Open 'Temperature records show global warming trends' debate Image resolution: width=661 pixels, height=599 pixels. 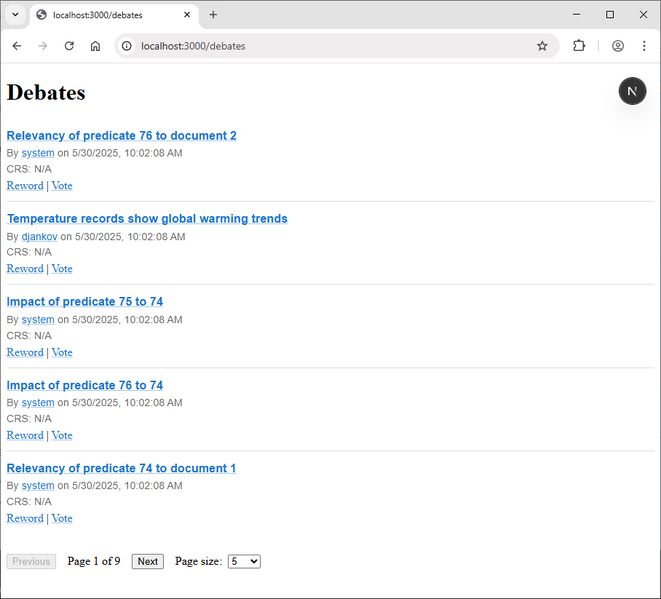click(x=147, y=219)
